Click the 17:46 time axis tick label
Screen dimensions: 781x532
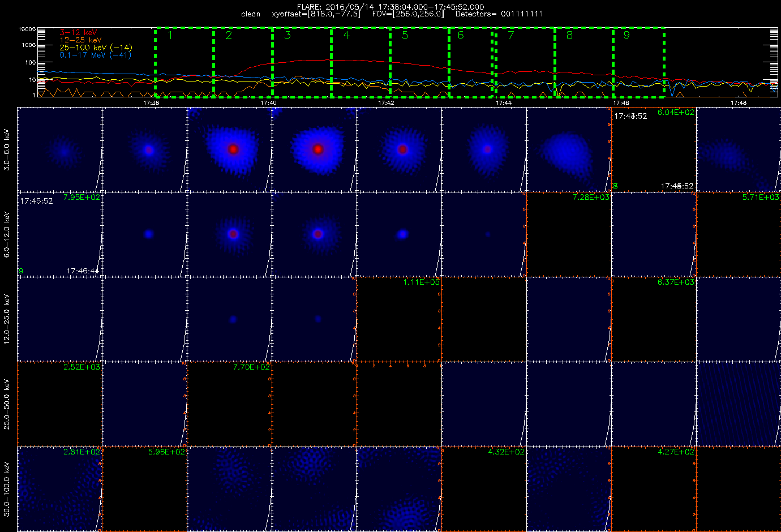(x=621, y=103)
